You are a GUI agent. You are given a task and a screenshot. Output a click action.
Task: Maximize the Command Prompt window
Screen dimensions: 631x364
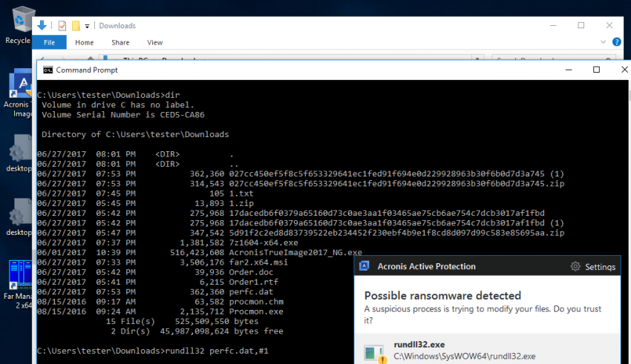[596, 70]
